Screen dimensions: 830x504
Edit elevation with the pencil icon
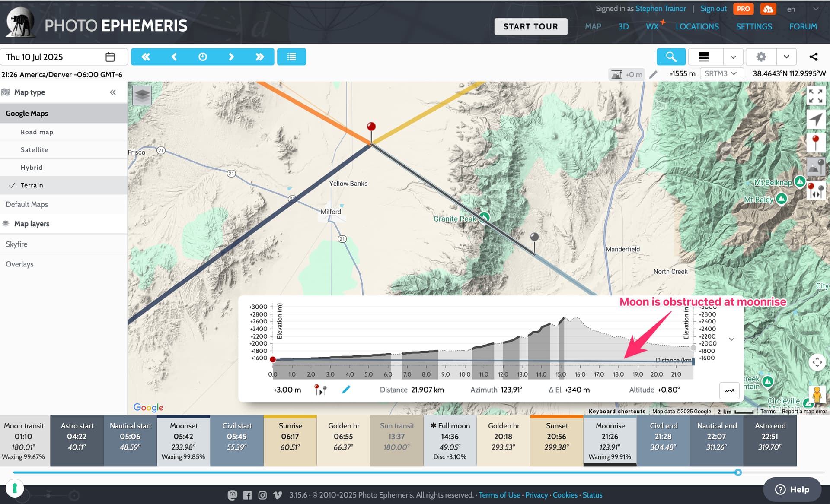(653, 74)
